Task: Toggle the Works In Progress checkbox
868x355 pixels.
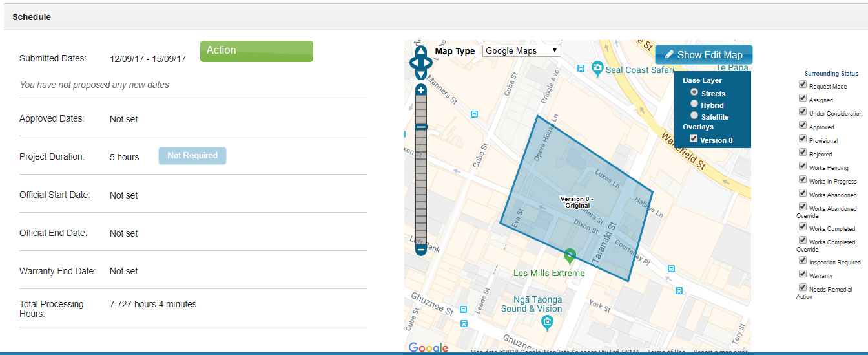Action: [803, 180]
